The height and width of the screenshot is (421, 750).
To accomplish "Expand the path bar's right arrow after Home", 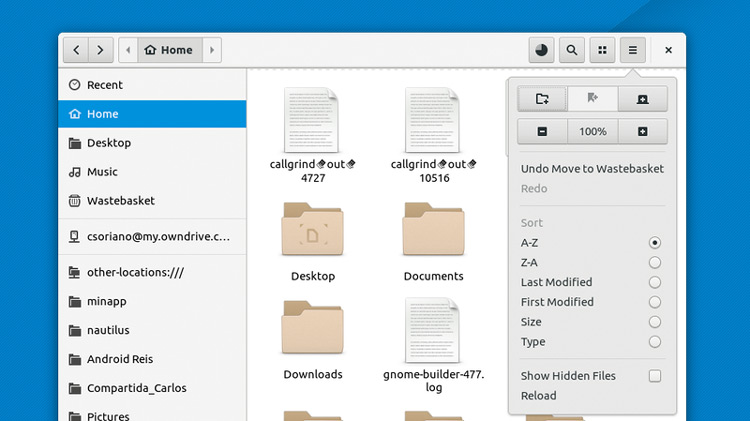I will 211,50.
